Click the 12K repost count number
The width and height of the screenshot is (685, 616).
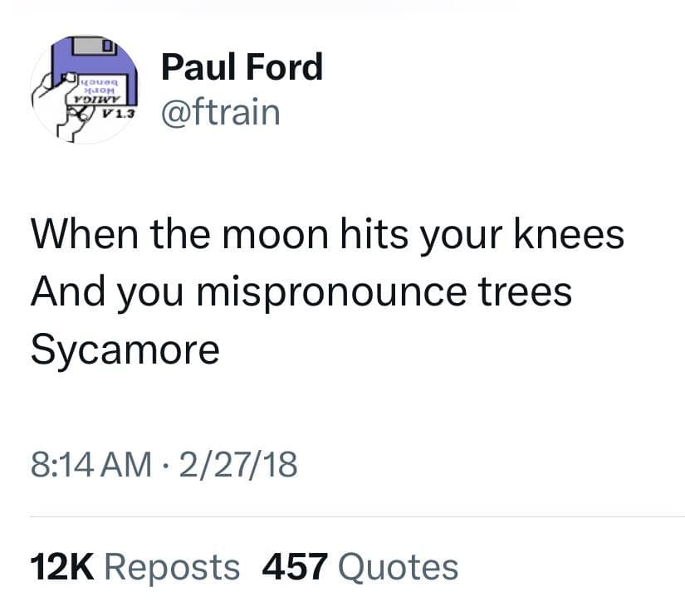click(62, 567)
